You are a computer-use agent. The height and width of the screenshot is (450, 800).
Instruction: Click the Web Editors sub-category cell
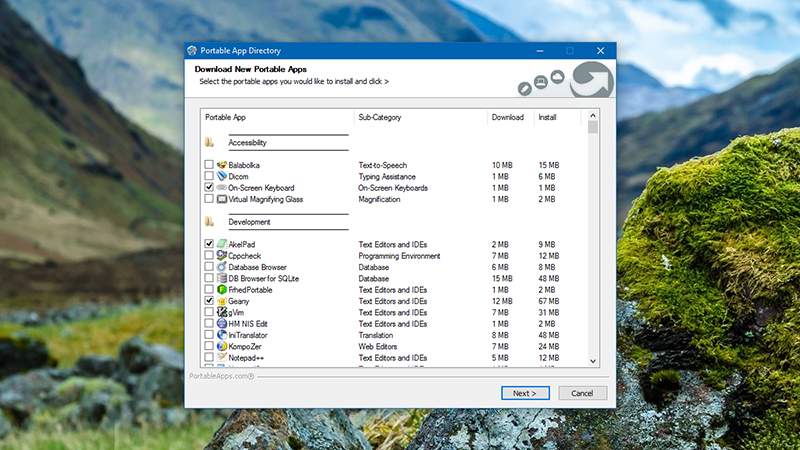point(378,346)
